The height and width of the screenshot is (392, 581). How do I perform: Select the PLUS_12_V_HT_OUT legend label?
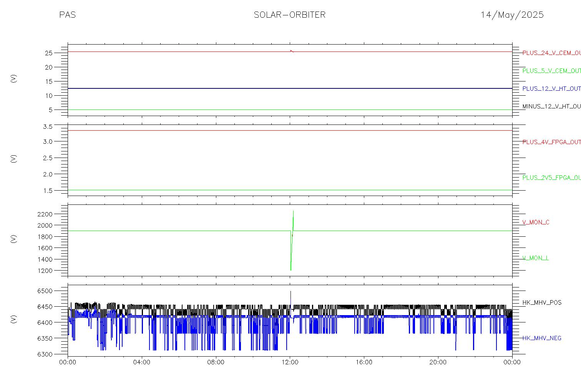tap(551, 89)
